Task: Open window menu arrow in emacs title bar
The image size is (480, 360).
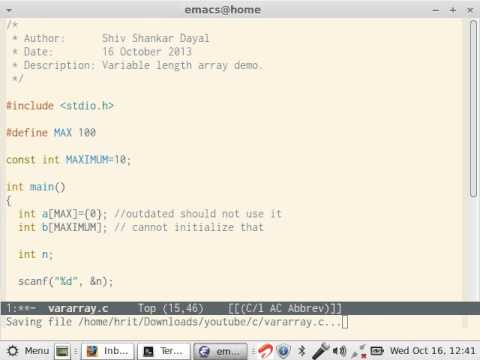Action: 9,10
